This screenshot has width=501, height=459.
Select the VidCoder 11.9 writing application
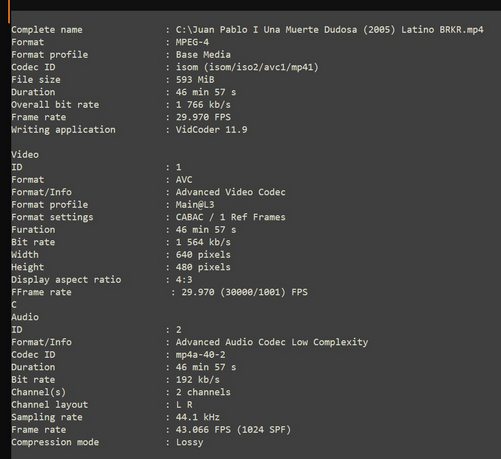(211, 130)
